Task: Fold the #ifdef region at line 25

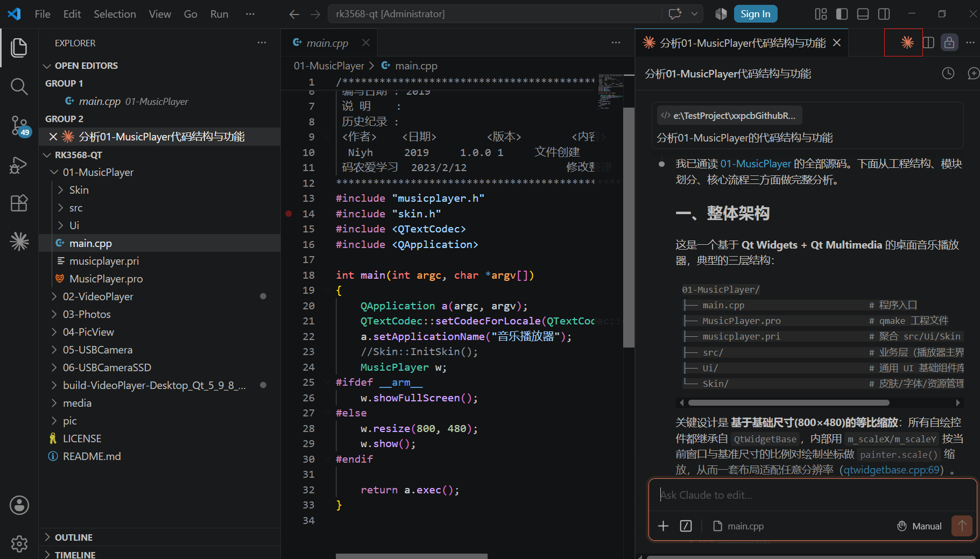Action: (327, 383)
